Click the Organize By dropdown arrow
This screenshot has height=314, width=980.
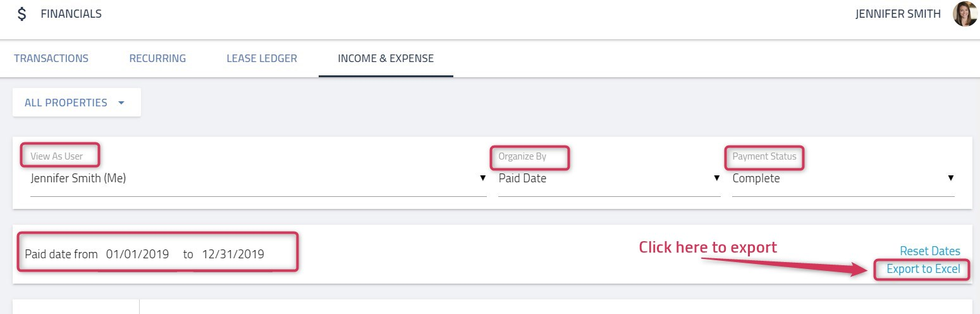(717, 179)
